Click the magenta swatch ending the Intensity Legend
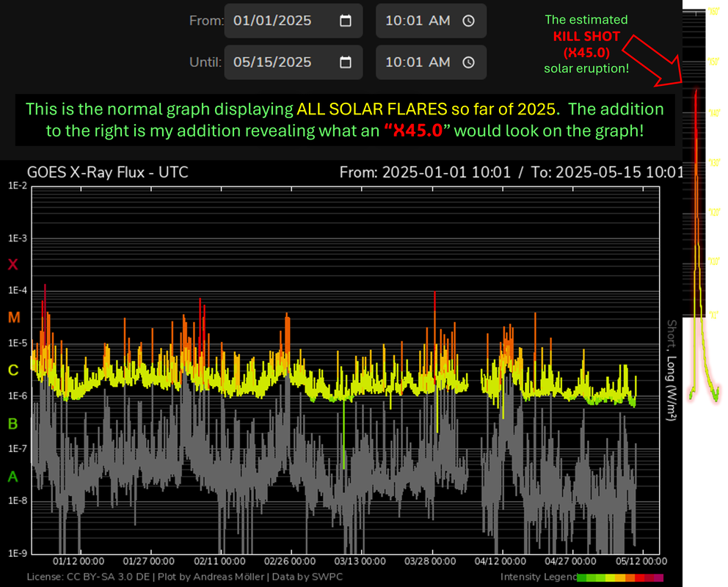 (x=658, y=577)
